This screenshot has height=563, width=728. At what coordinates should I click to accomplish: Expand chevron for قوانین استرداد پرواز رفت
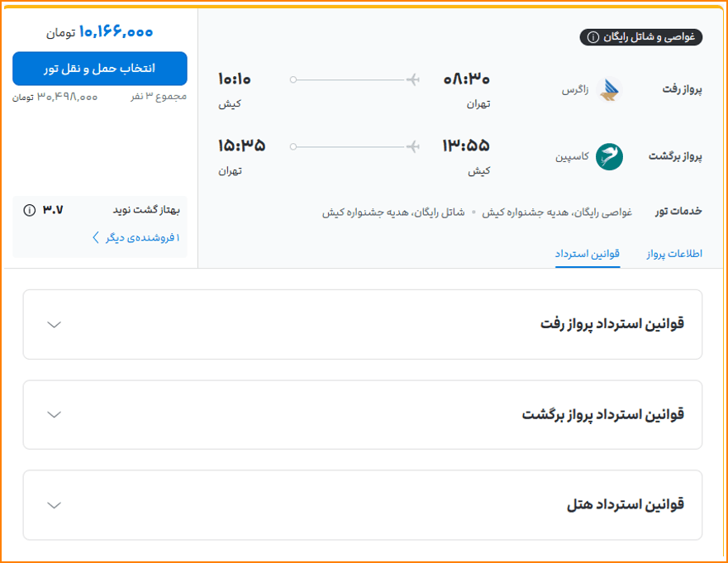click(55, 324)
